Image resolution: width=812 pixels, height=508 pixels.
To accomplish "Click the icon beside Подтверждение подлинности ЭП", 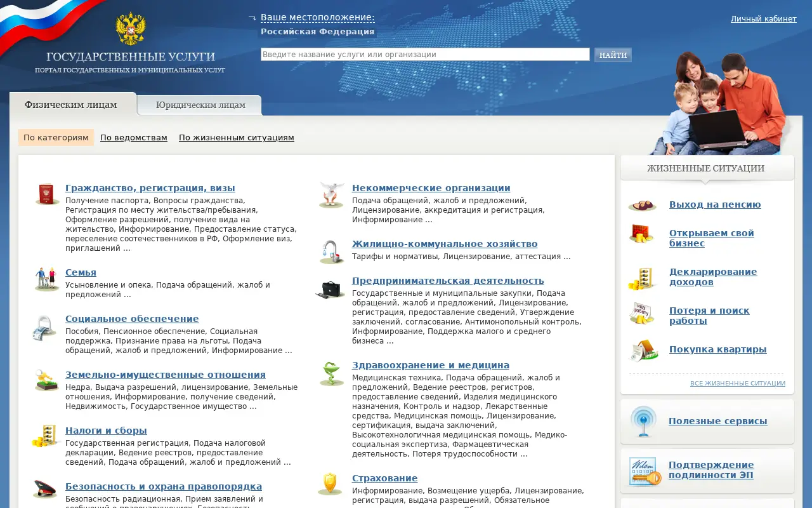I will [645, 472].
